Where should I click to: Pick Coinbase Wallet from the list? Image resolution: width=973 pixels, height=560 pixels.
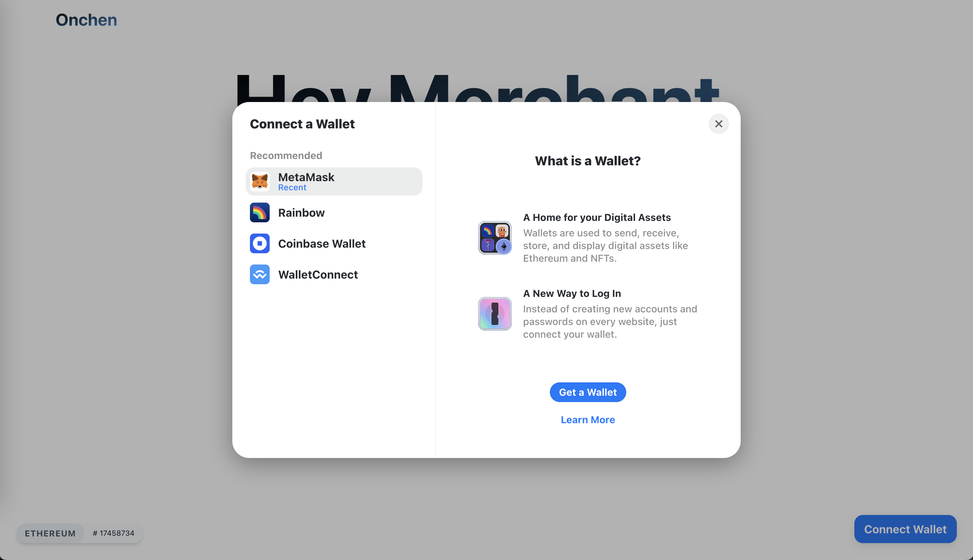point(334,243)
